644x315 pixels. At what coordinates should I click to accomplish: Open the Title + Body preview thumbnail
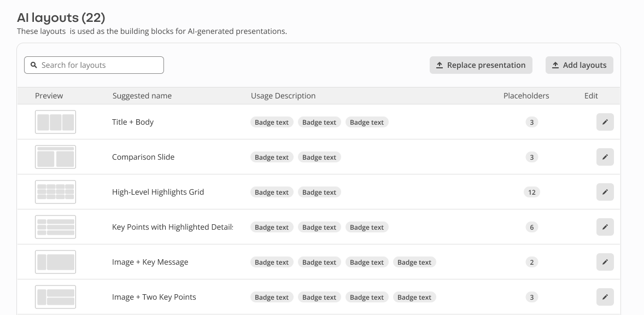click(55, 122)
